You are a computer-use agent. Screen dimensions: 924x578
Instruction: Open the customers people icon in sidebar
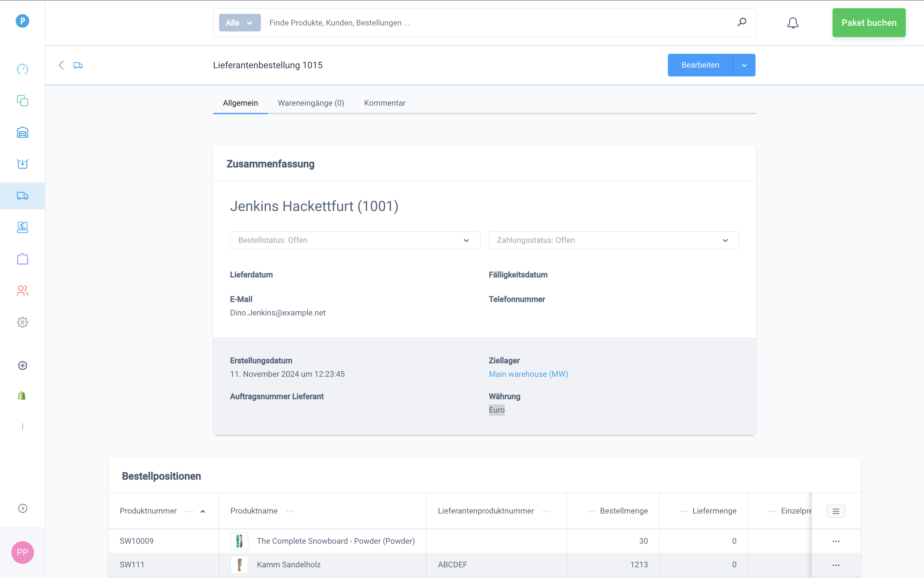click(23, 291)
